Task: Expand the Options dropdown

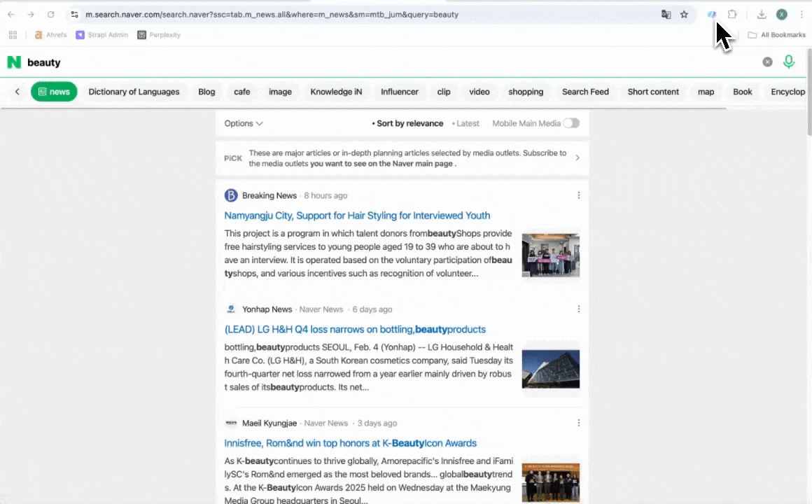Action: pyautogui.click(x=243, y=123)
